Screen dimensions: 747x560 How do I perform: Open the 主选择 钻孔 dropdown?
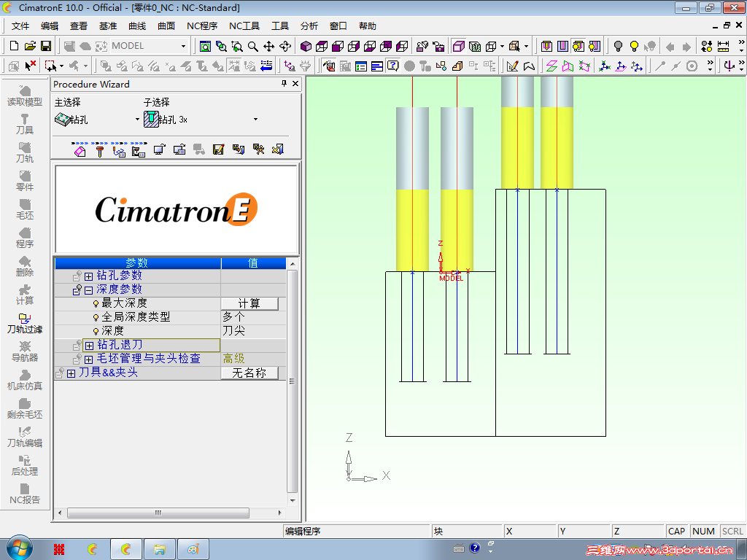pyautogui.click(x=137, y=119)
